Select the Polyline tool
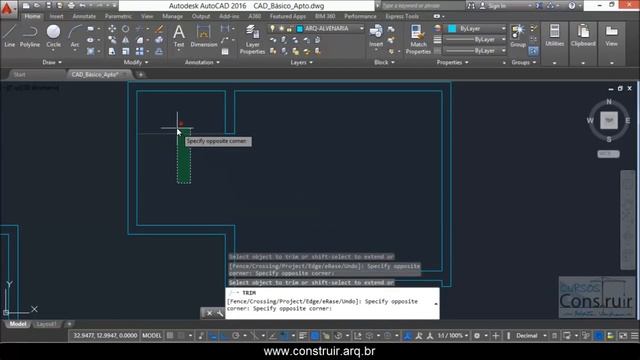Viewport: 640px width, 360px height. pyautogui.click(x=30, y=36)
